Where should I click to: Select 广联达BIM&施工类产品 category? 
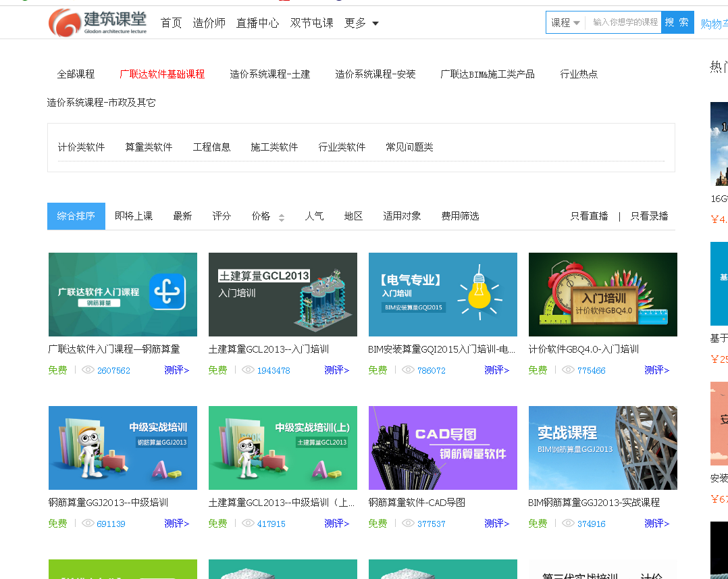pyautogui.click(x=488, y=74)
